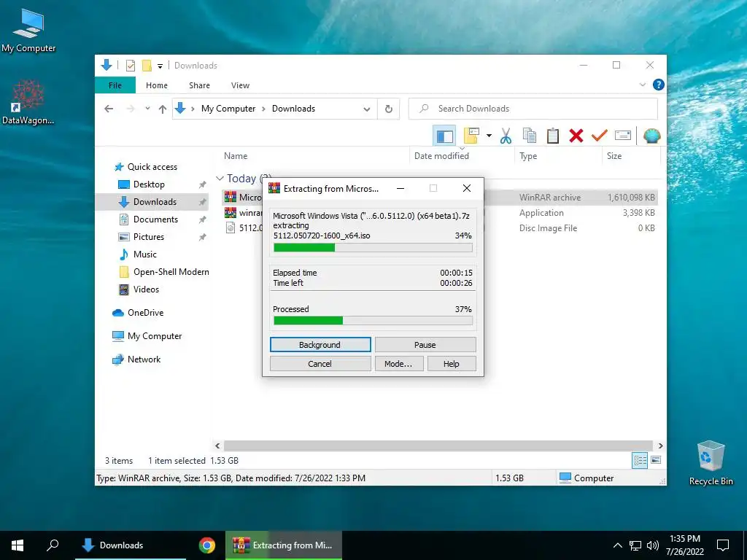The width and height of the screenshot is (747, 560).
Task: Click the new folder toolbar icon
Action: click(x=471, y=136)
